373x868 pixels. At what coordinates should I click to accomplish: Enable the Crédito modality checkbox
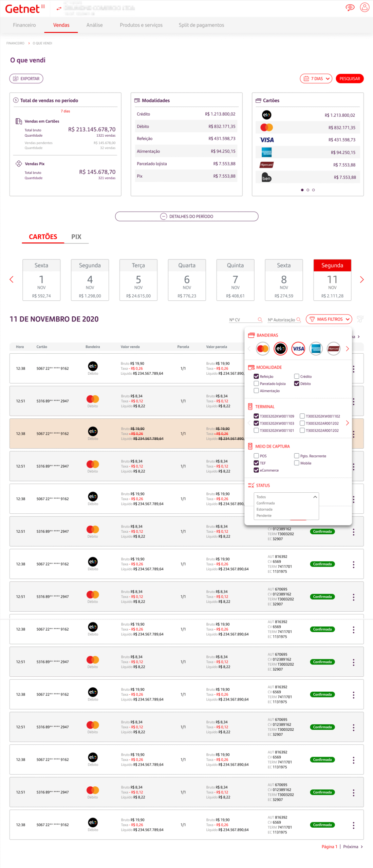297,376
